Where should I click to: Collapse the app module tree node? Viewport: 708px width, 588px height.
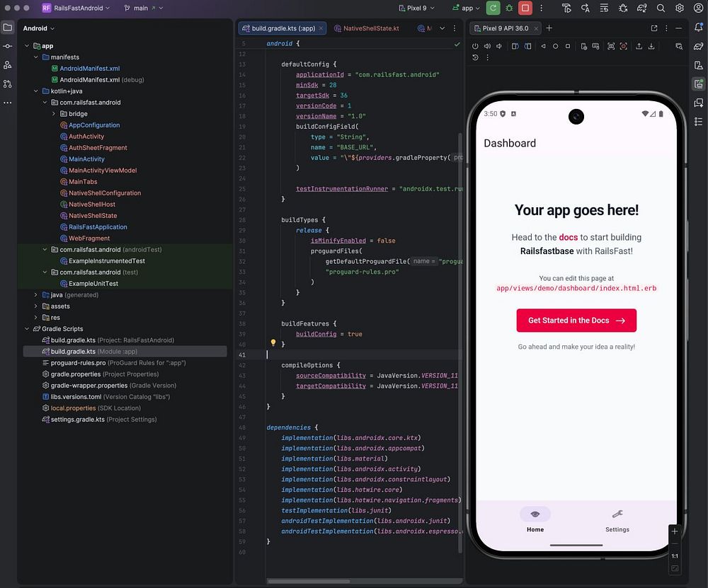pos(27,45)
